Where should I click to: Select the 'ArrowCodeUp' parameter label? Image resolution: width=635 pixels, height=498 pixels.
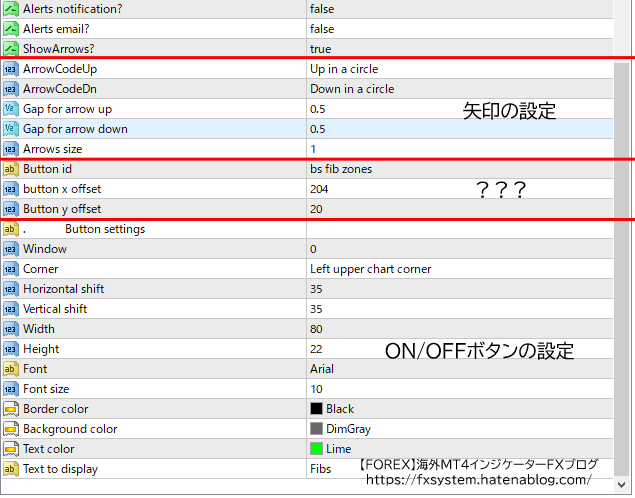pos(60,69)
